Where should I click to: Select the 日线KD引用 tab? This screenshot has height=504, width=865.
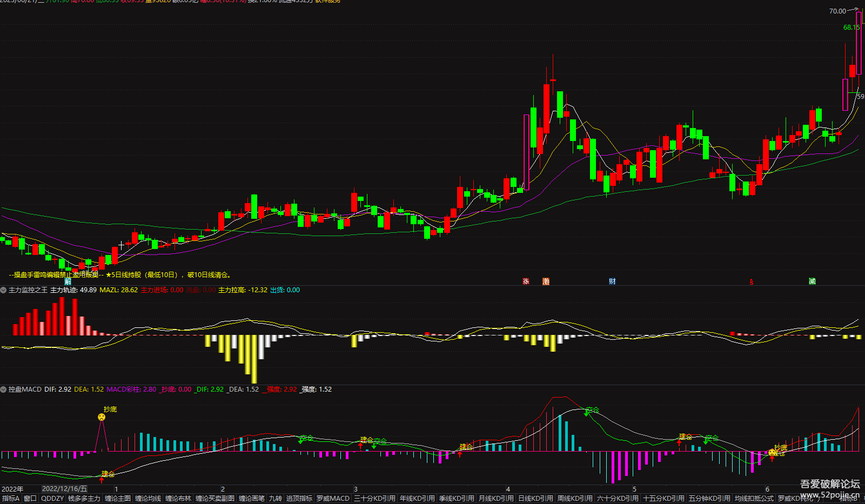[x=535, y=499]
